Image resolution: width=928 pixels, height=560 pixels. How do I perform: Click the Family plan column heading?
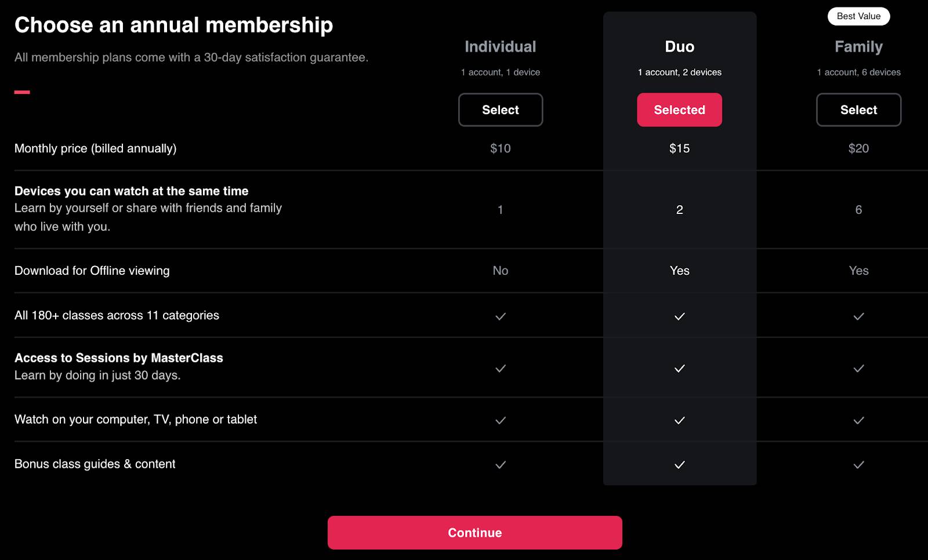tap(858, 46)
